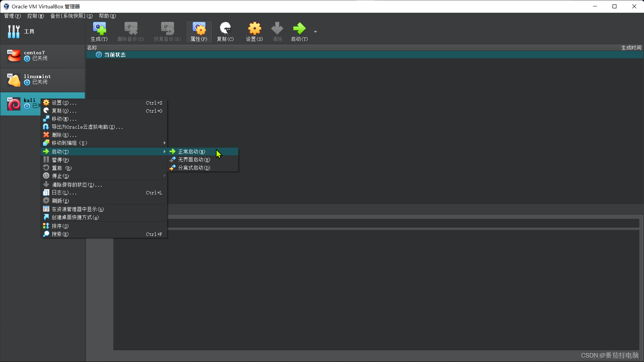
Task: Expand the 移动到编组(U) submenu
Action: click(104, 143)
